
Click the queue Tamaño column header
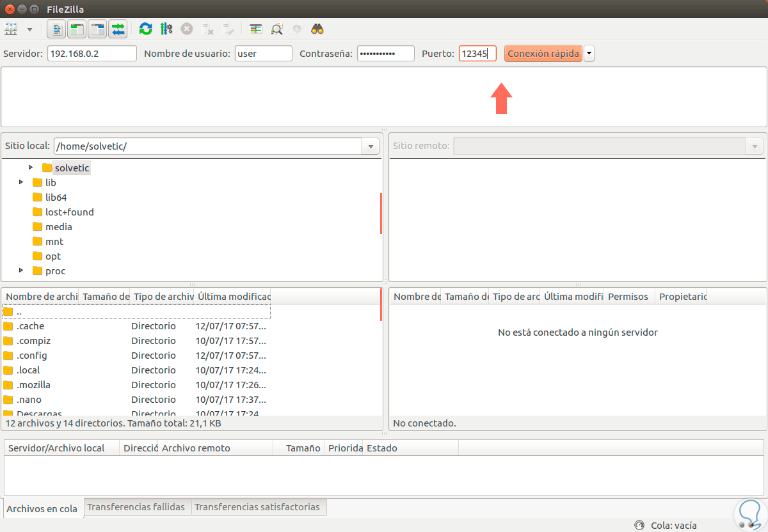[298, 448]
